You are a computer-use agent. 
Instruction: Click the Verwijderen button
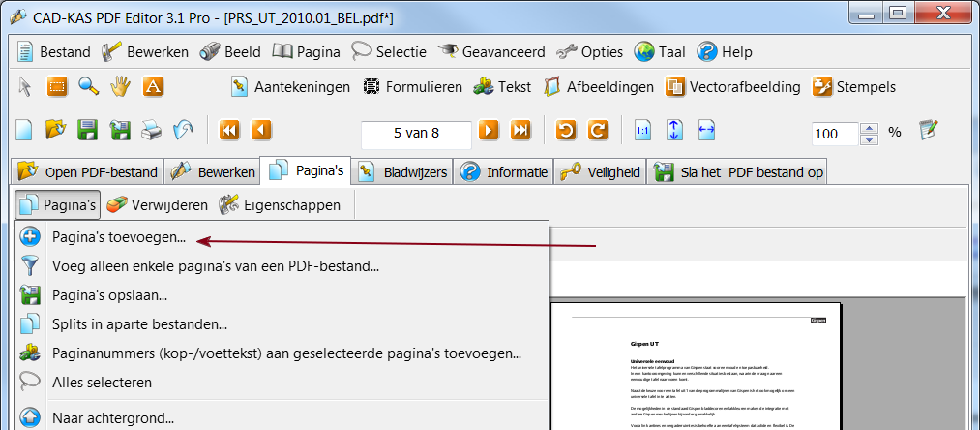coord(157,204)
